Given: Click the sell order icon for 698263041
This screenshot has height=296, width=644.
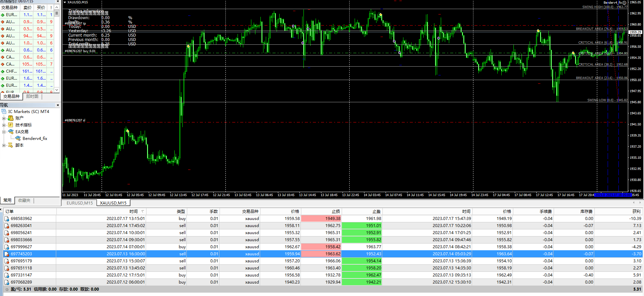Looking at the screenshot, I should 7,226.
